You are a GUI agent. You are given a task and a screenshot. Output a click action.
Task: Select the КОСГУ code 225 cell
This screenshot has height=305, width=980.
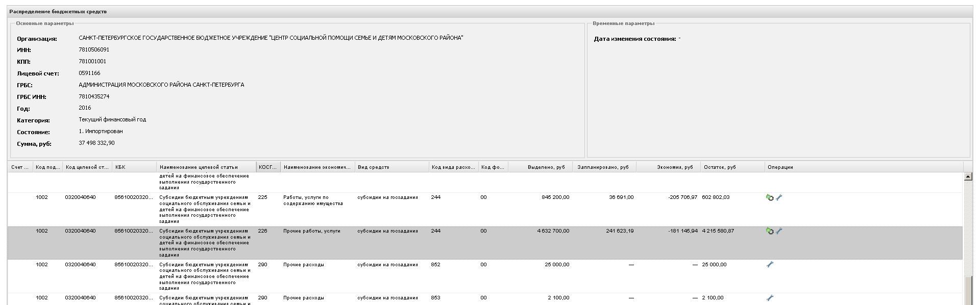(x=262, y=197)
